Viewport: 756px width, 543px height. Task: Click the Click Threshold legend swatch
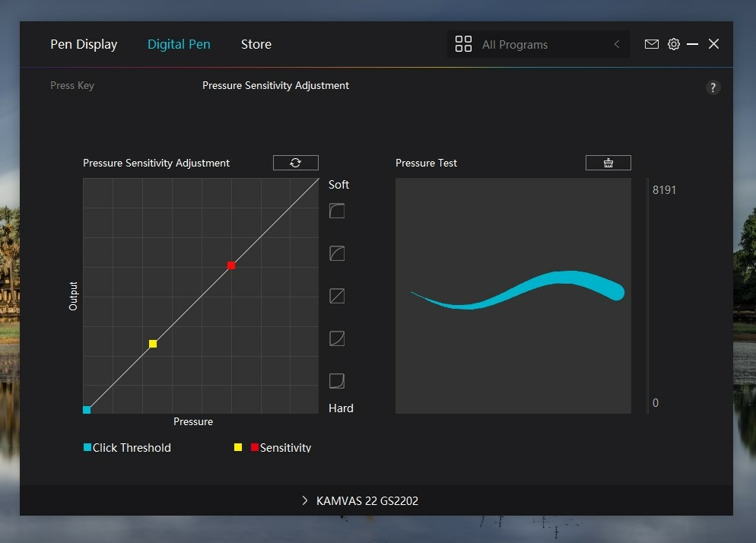(x=87, y=447)
